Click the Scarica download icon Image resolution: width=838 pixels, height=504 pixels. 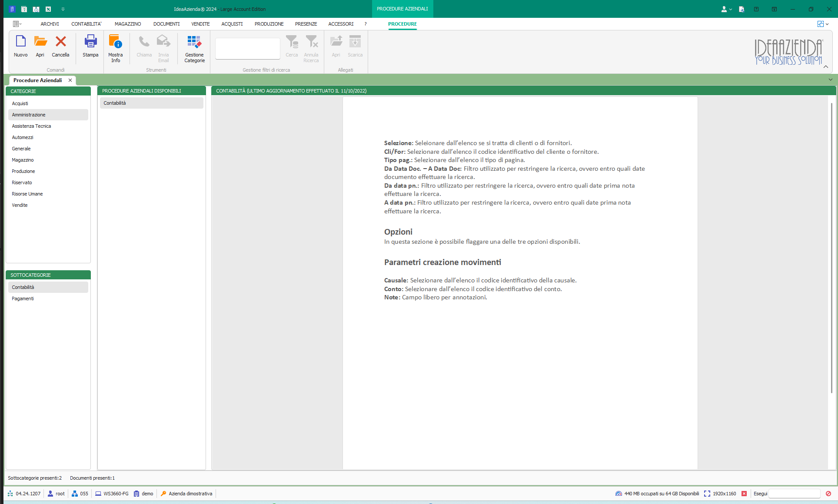(x=355, y=41)
